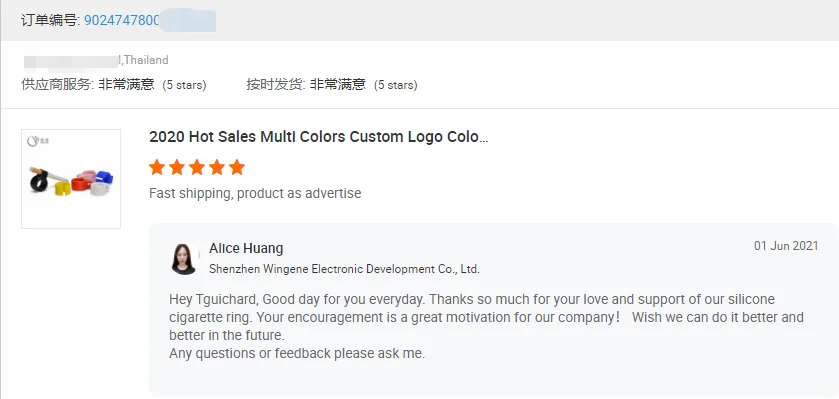
Task: Click the 01 Jun 2021 reply date
Action: pyautogui.click(x=786, y=246)
